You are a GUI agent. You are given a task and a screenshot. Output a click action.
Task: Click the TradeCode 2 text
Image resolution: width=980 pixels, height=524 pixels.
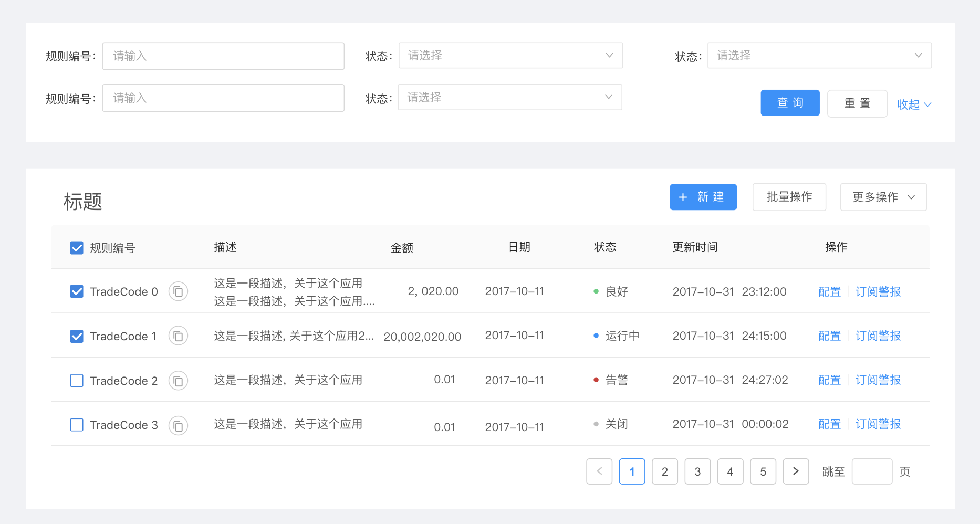(x=124, y=381)
